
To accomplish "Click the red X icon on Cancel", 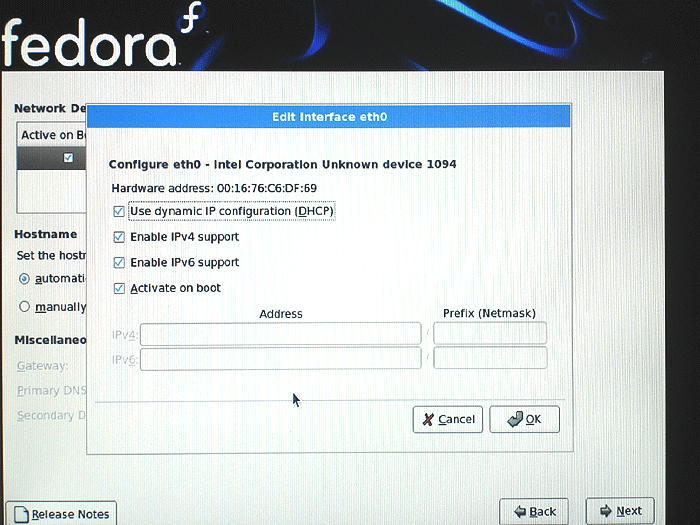I will 428,419.
